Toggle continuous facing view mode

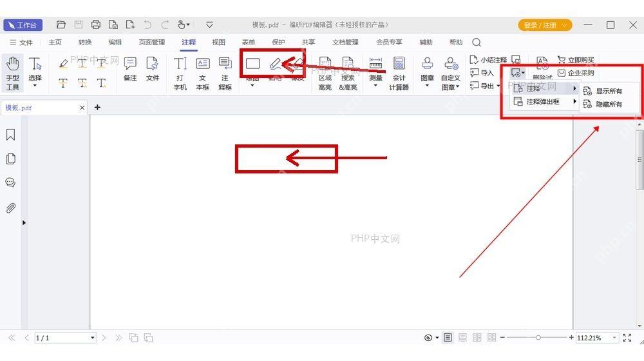pyautogui.click(x=491, y=338)
